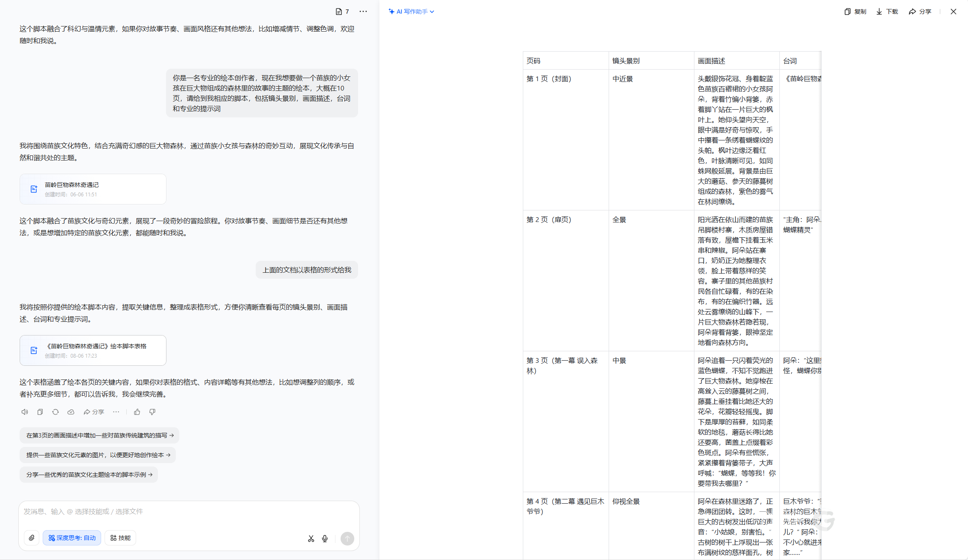This screenshot has width=968, height=560.
Task: Open the top three-dots chat menu
Action: point(363,12)
